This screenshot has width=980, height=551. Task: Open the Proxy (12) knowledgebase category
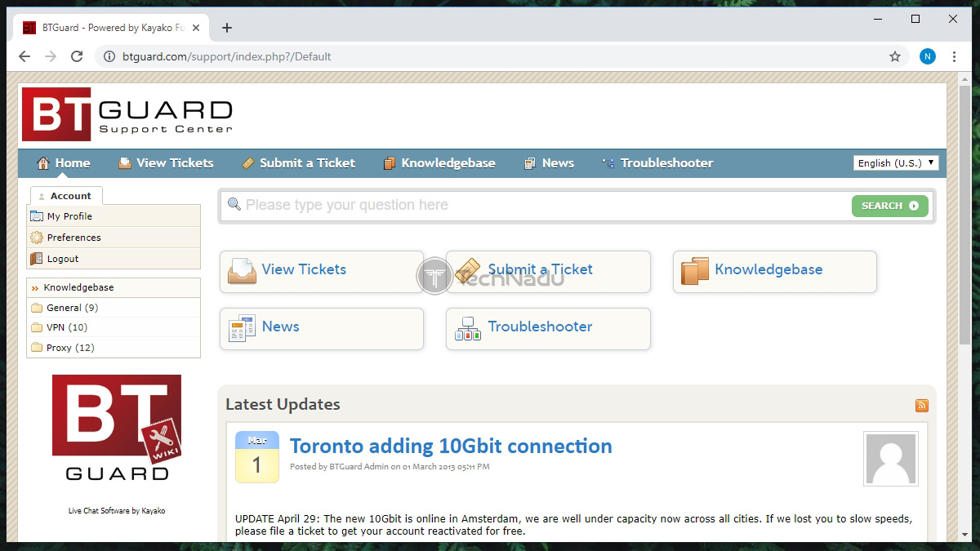[x=70, y=348]
